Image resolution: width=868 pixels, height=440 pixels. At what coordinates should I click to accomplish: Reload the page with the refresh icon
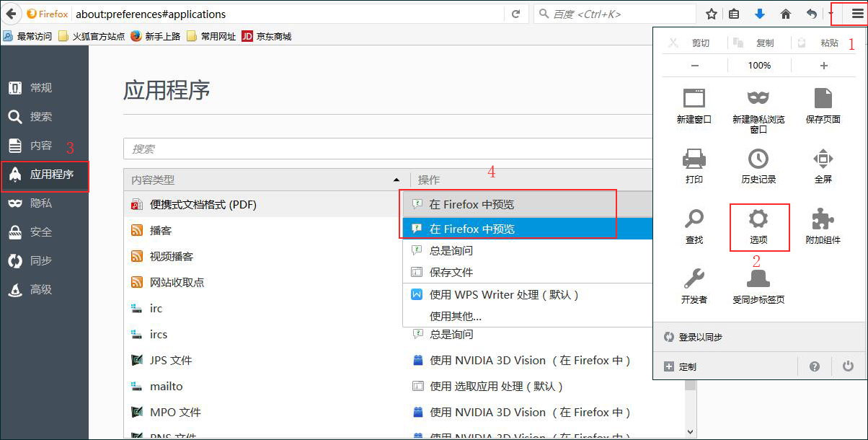tap(515, 14)
